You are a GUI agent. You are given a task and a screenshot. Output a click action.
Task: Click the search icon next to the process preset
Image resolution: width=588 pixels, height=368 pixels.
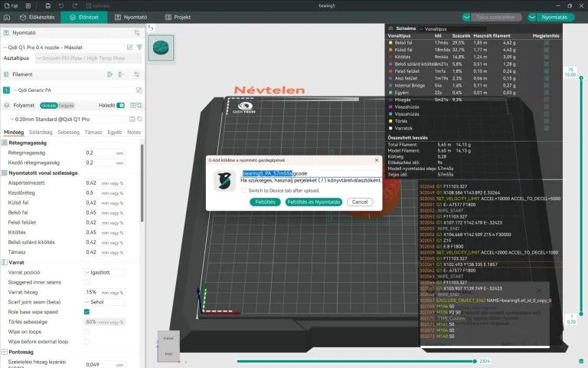coord(140,119)
